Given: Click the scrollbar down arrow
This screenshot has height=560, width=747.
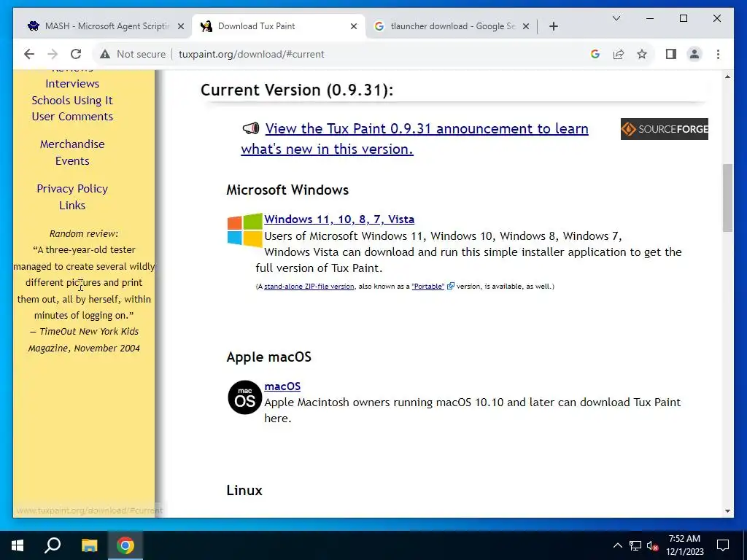Looking at the screenshot, I should (x=727, y=511).
